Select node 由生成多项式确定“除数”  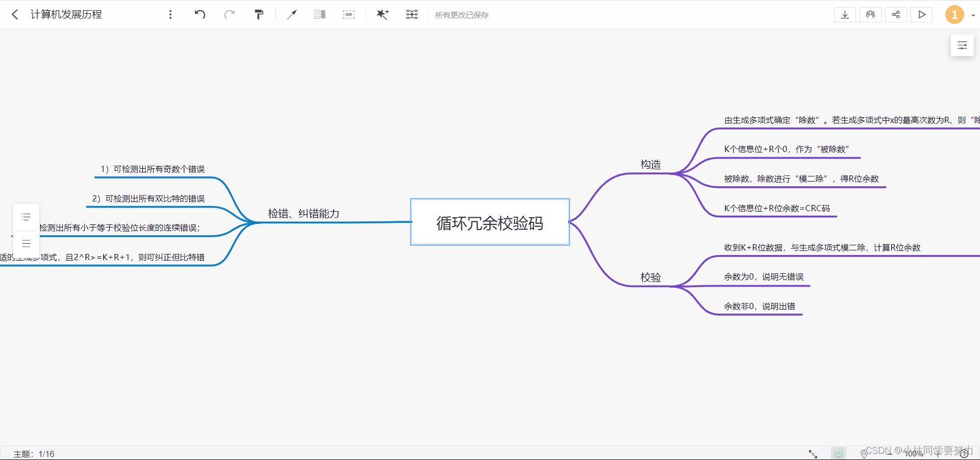point(851,120)
